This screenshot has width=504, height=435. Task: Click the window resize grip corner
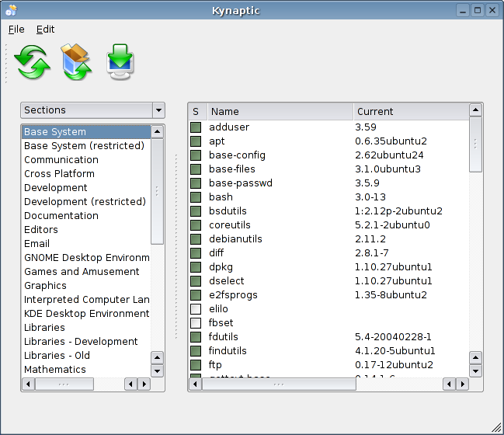point(497,428)
